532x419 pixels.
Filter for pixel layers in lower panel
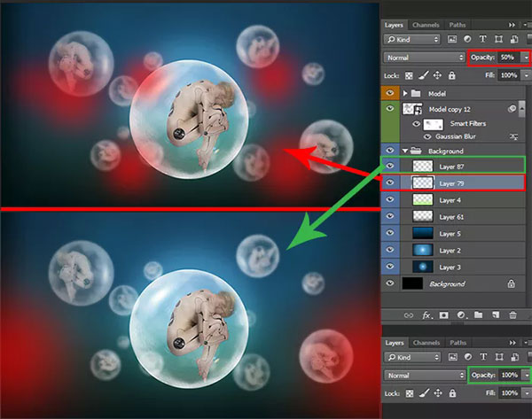(452, 357)
